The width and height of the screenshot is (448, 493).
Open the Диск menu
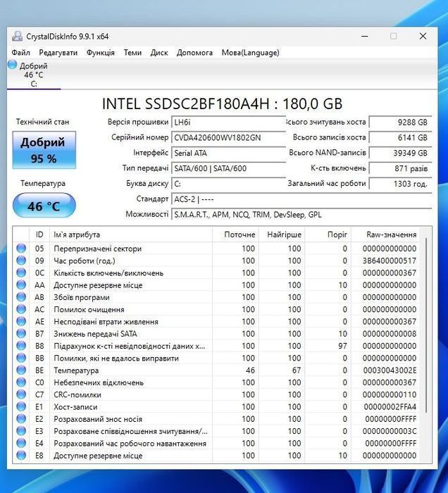pos(159,53)
